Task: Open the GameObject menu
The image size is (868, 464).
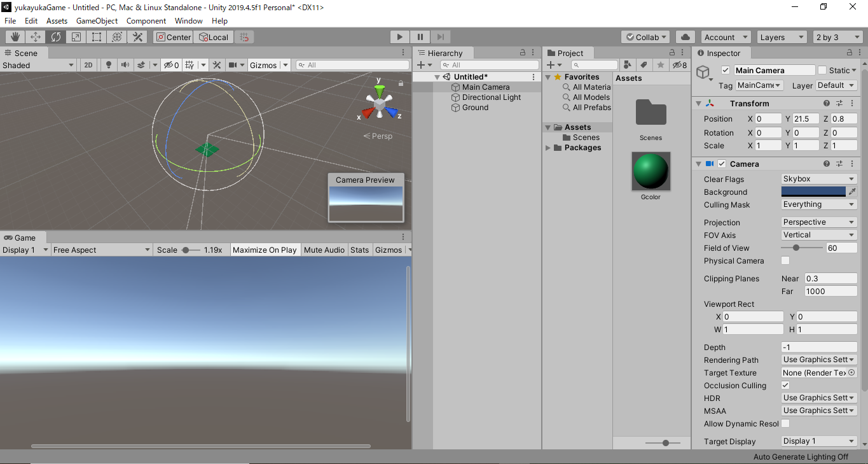Action: tap(97, 21)
